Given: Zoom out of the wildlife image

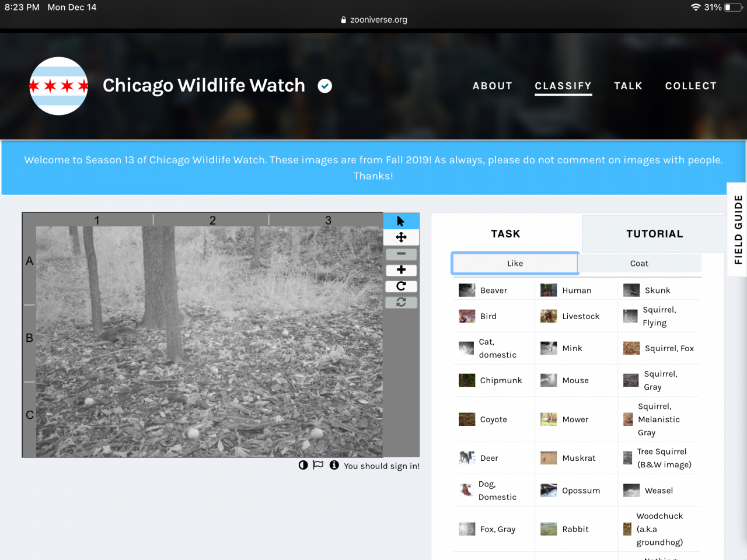Looking at the screenshot, I should coord(401,254).
